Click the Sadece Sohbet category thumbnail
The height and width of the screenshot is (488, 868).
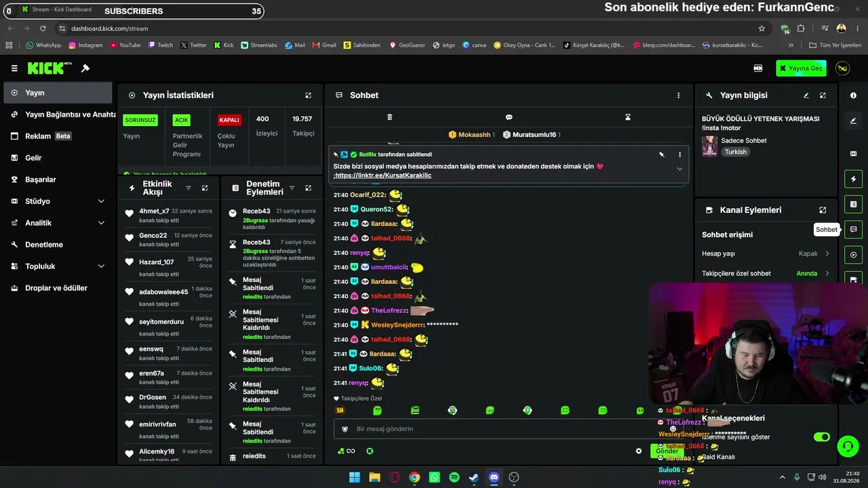(710, 146)
